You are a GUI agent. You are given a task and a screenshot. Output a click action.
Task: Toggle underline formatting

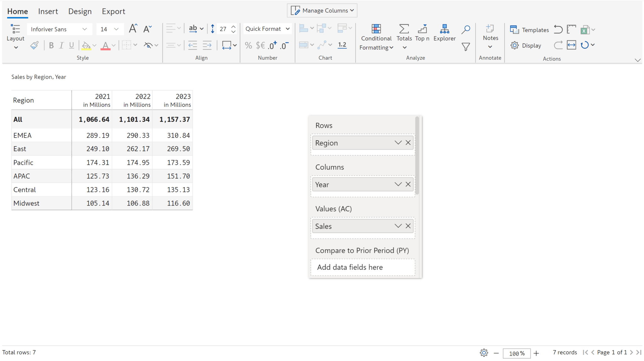tap(71, 45)
